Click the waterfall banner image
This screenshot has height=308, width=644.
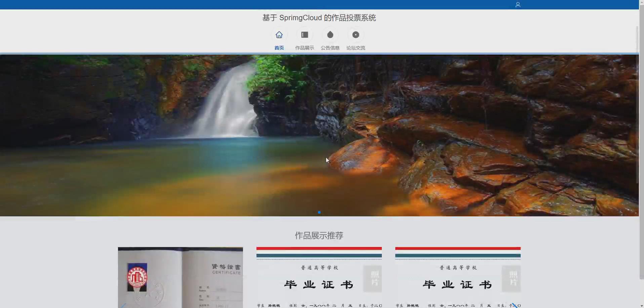pyautogui.click(x=319, y=135)
